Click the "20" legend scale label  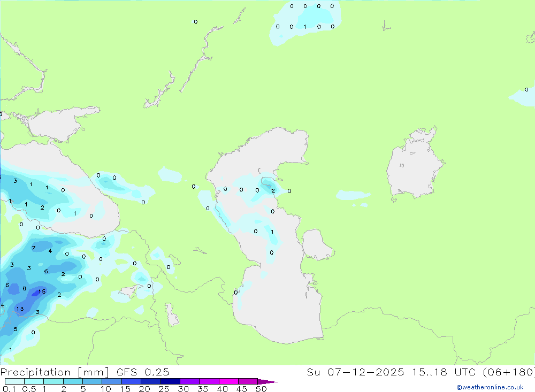pyautogui.click(x=144, y=389)
